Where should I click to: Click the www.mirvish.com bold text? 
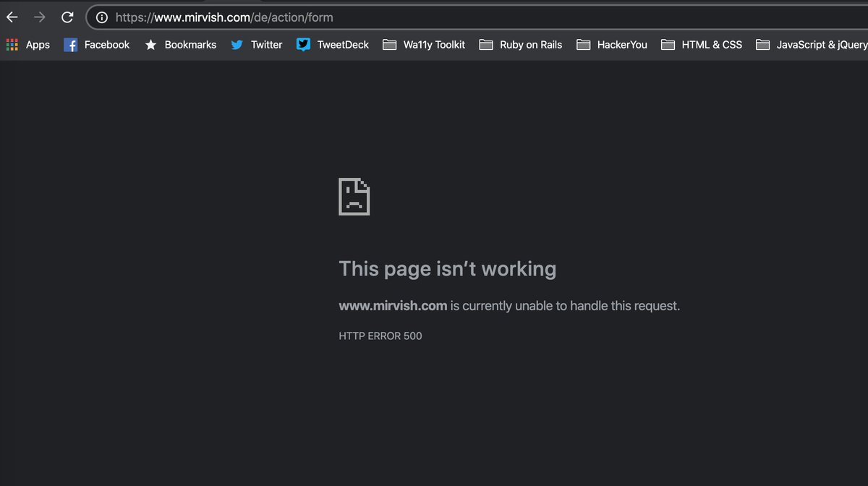pos(393,306)
